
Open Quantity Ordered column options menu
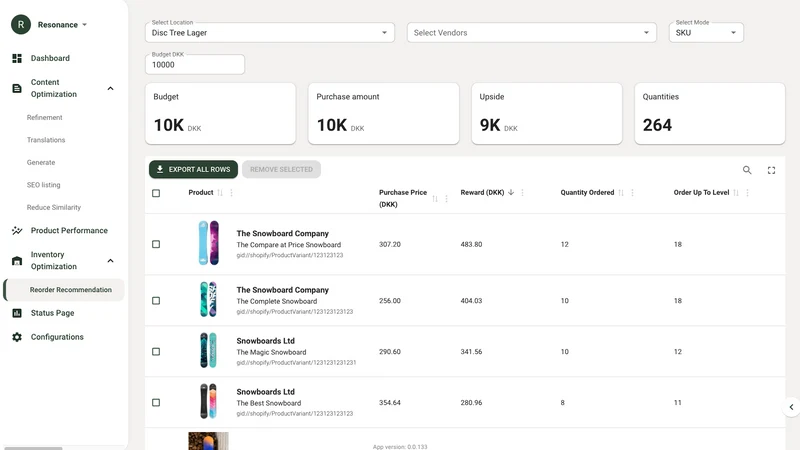(x=633, y=193)
